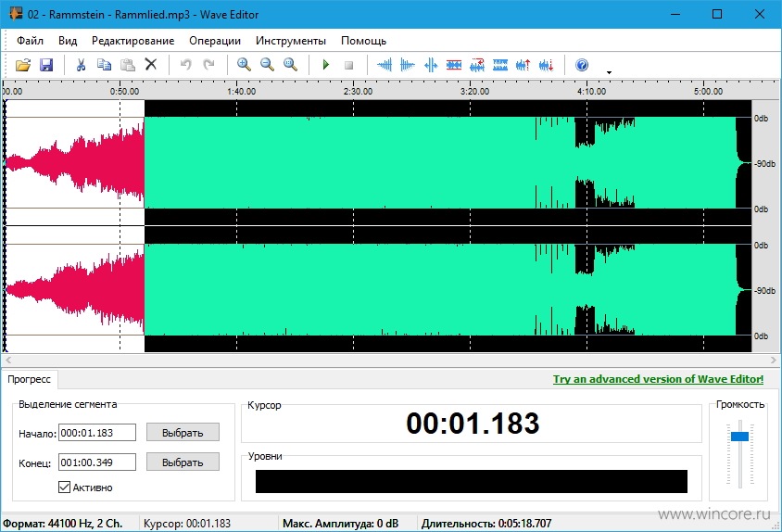782x532 pixels.
Task: Click the Формат: 44100 Hz, 2 Ch. status text
Action: point(63,524)
